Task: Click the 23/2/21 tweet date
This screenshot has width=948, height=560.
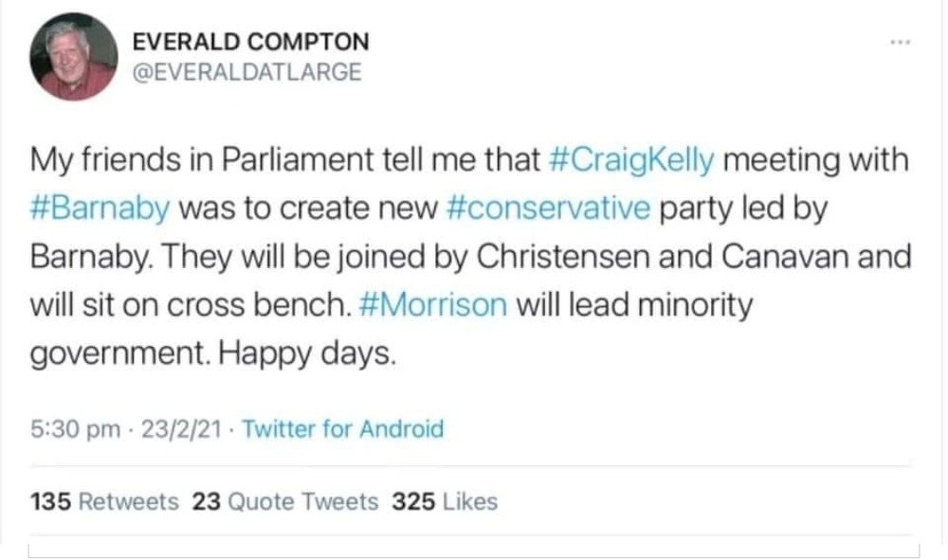Action: pyautogui.click(x=182, y=429)
